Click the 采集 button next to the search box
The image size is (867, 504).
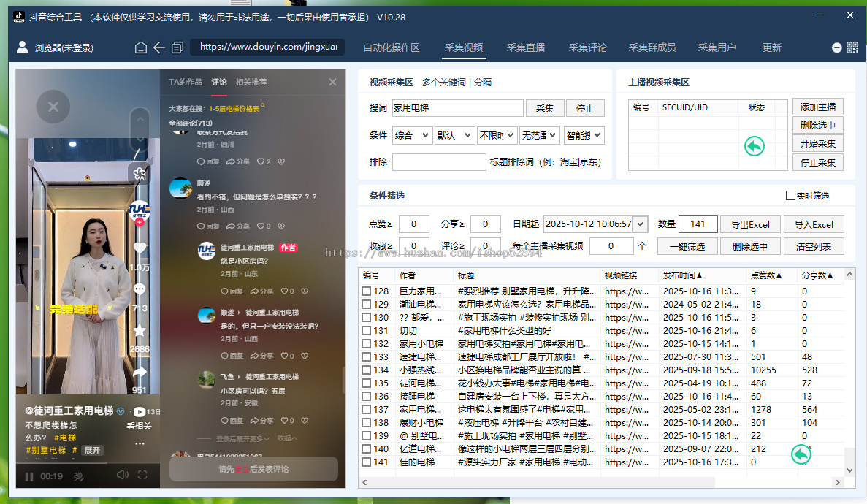coord(545,108)
